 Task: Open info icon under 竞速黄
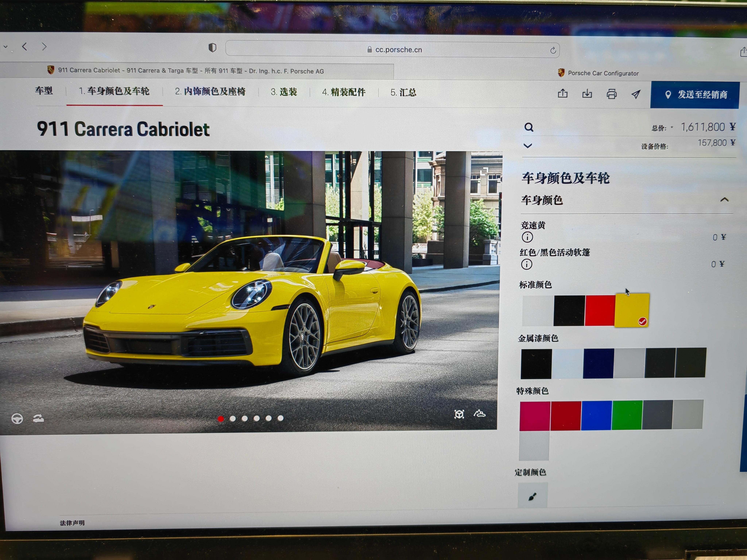point(527,237)
